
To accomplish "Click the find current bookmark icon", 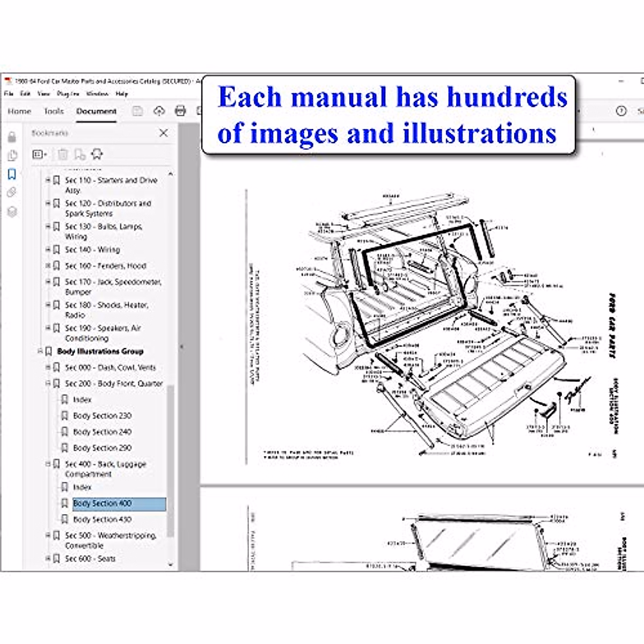I will (97, 155).
